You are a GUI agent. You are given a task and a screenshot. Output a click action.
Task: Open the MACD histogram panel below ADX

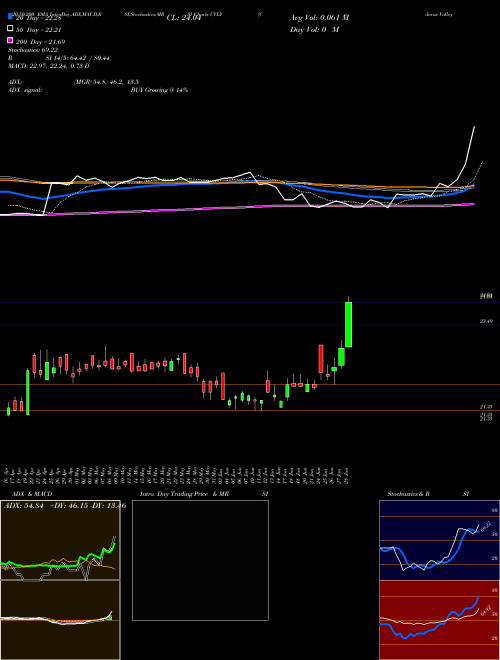[x=60, y=620]
